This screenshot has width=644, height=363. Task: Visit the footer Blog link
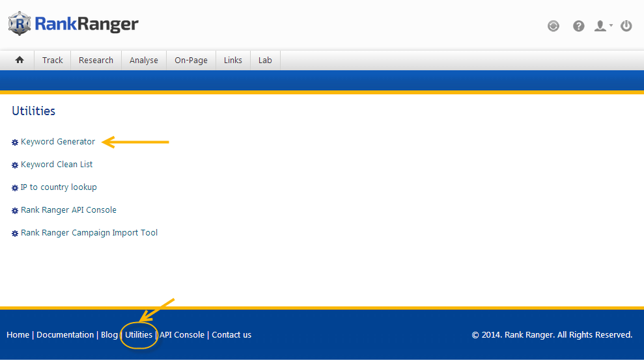109,334
